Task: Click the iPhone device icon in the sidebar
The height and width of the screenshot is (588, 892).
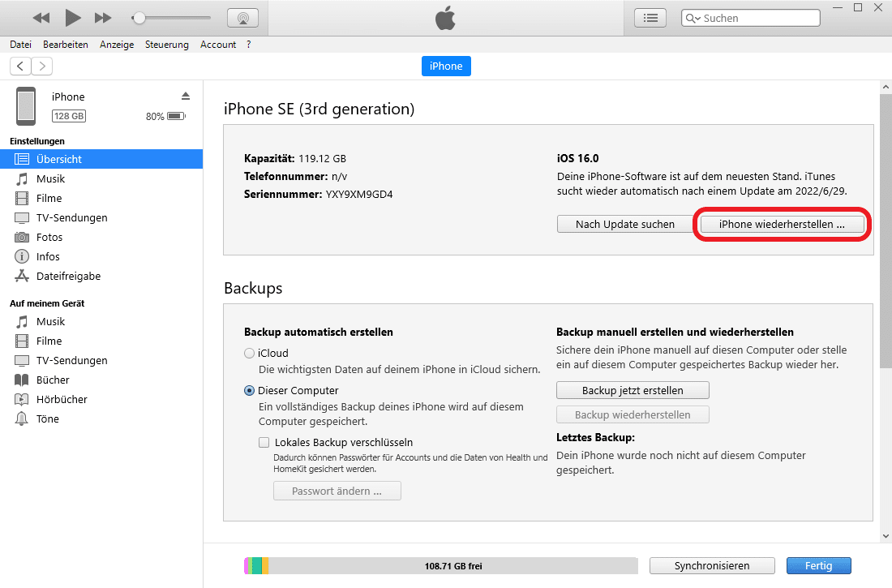Action: [x=26, y=106]
